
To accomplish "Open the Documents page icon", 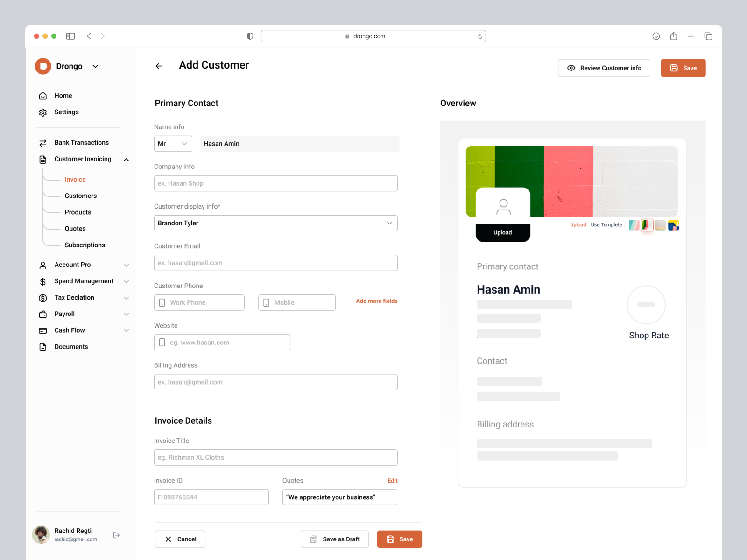I will click(42, 346).
